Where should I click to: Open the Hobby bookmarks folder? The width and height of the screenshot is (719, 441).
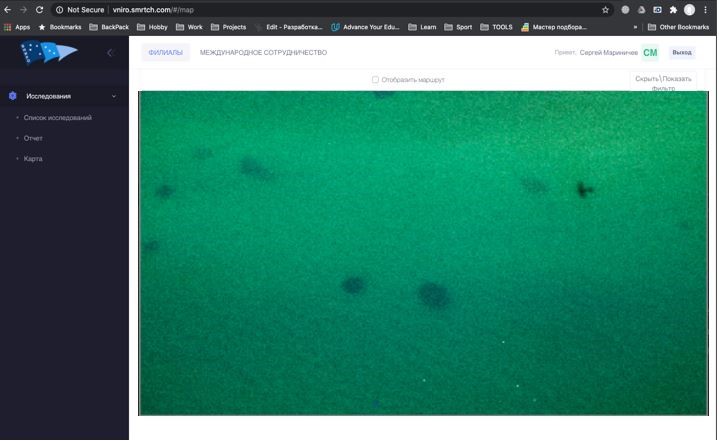pos(152,27)
